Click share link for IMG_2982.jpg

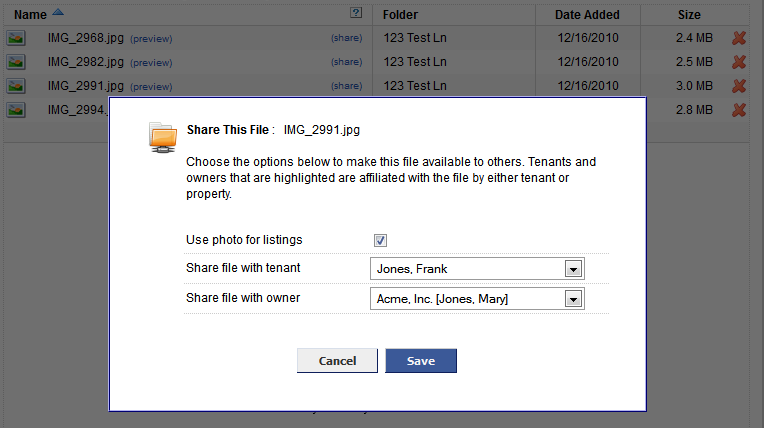346,62
